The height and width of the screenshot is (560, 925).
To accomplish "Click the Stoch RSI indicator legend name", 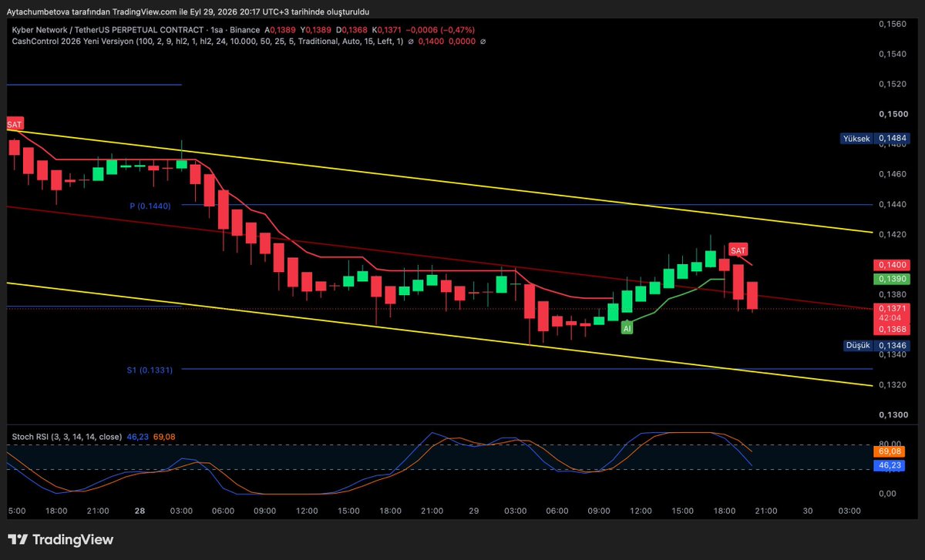I will click(x=66, y=436).
